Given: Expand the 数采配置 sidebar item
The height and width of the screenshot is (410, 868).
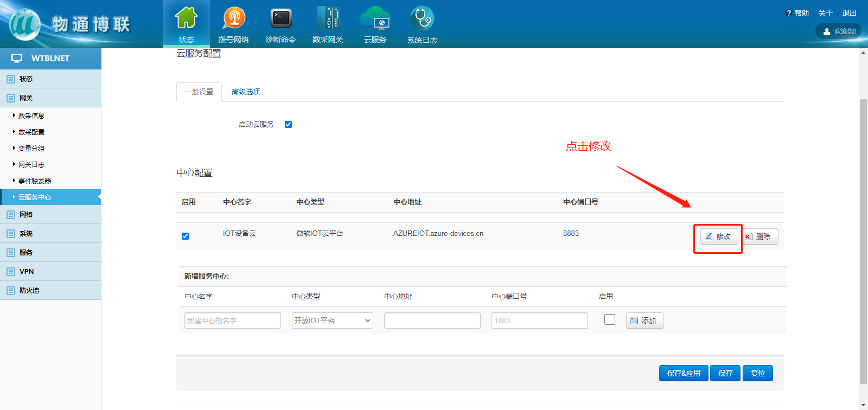Looking at the screenshot, I should 31,132.
